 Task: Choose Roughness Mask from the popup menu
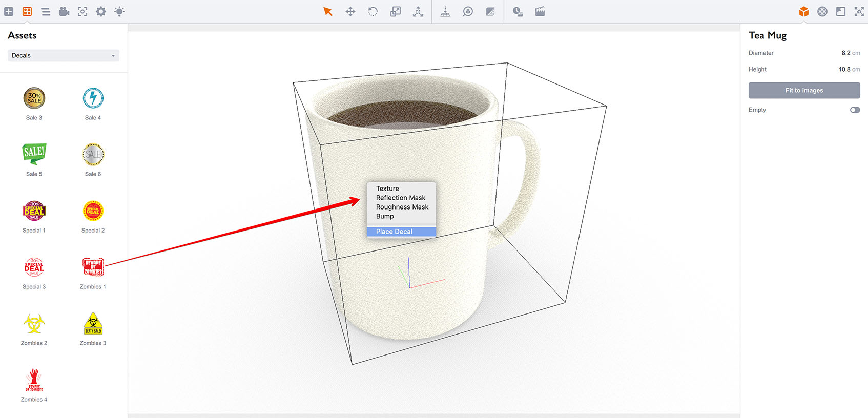click(x=402, y=207)
